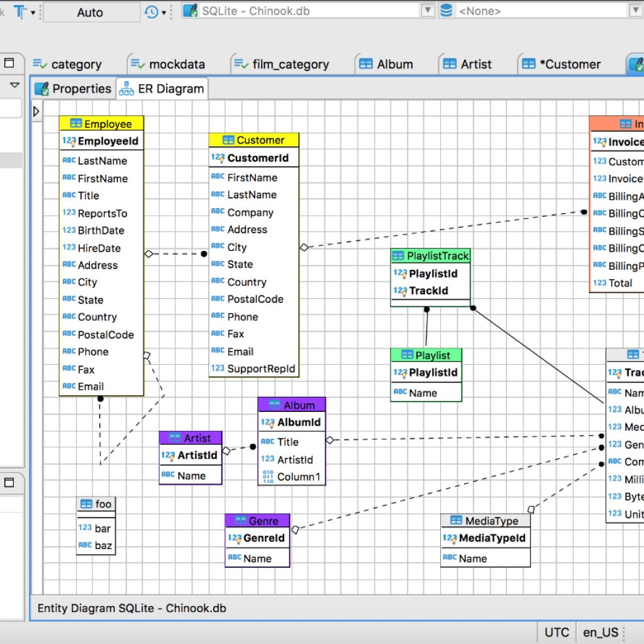Click the en_US locale indicator

[x=601, y=632]
